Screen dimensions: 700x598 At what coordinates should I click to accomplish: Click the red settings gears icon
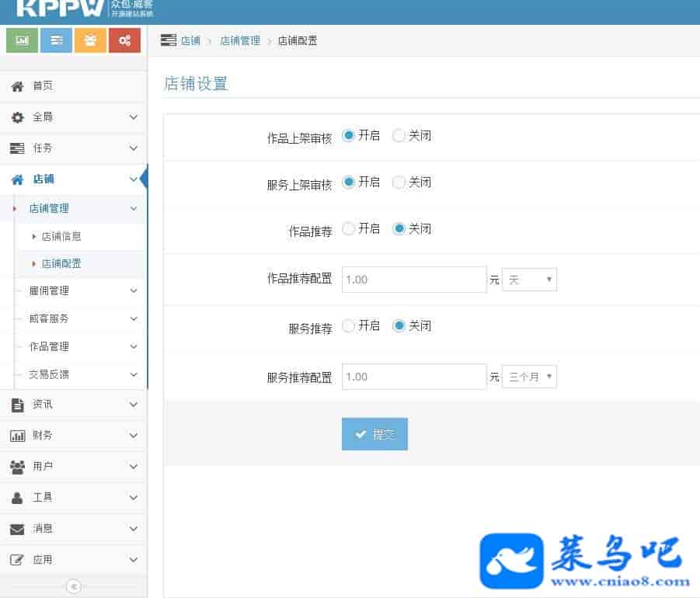(x=124, y=40)
